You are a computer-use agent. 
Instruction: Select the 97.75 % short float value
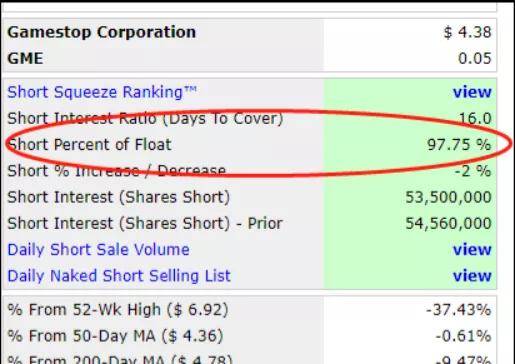pos(459,145)
